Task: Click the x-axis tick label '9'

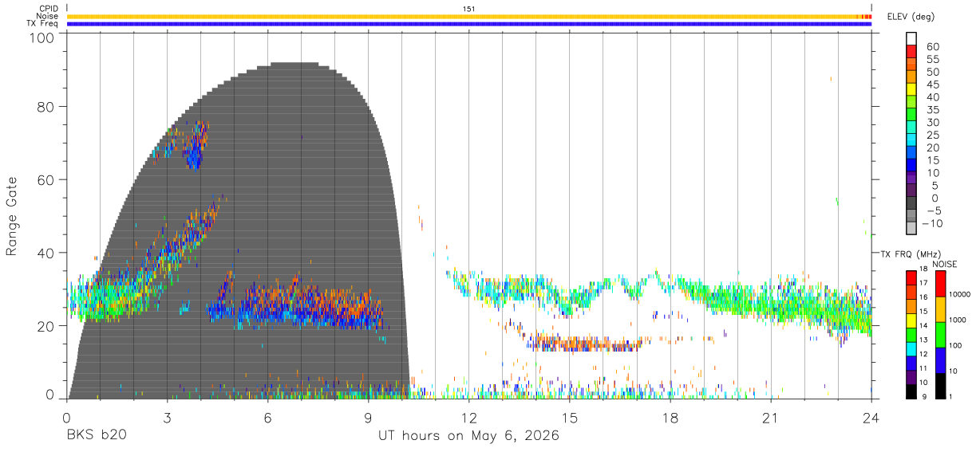Action: click(369, 417)
